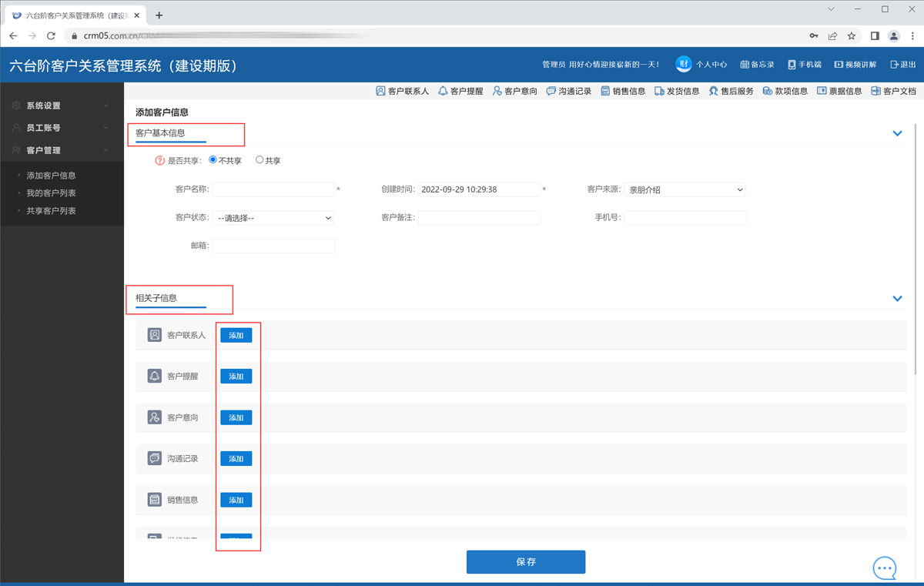This screenshot has width=924, height=586.
Task: Open 备忘录 in header
Action: coord(757,65)
